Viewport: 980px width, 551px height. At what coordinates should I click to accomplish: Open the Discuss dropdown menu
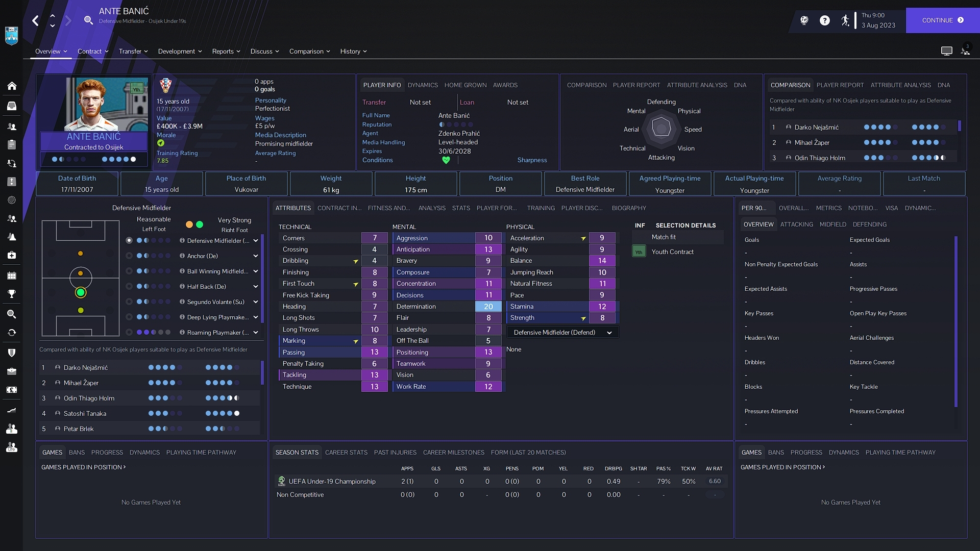(x=264, y=52)
